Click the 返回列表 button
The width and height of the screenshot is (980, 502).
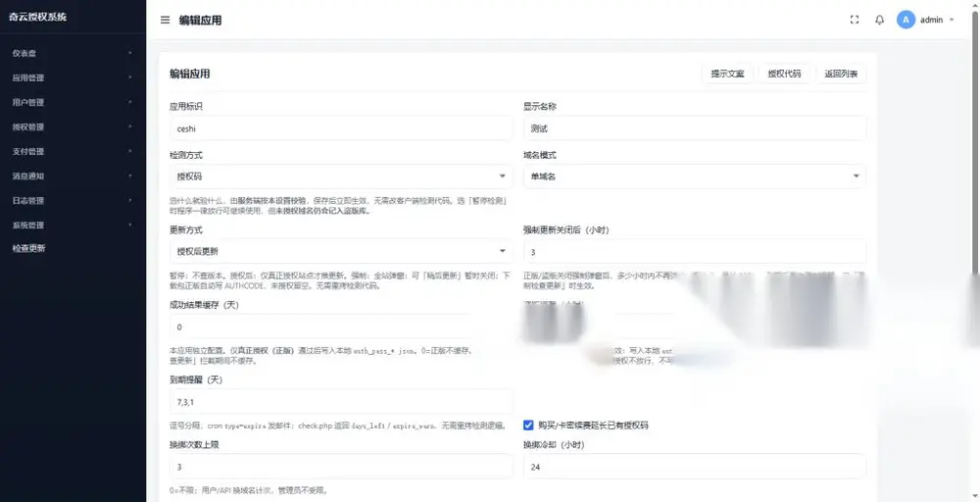click(x=841, y=74)
